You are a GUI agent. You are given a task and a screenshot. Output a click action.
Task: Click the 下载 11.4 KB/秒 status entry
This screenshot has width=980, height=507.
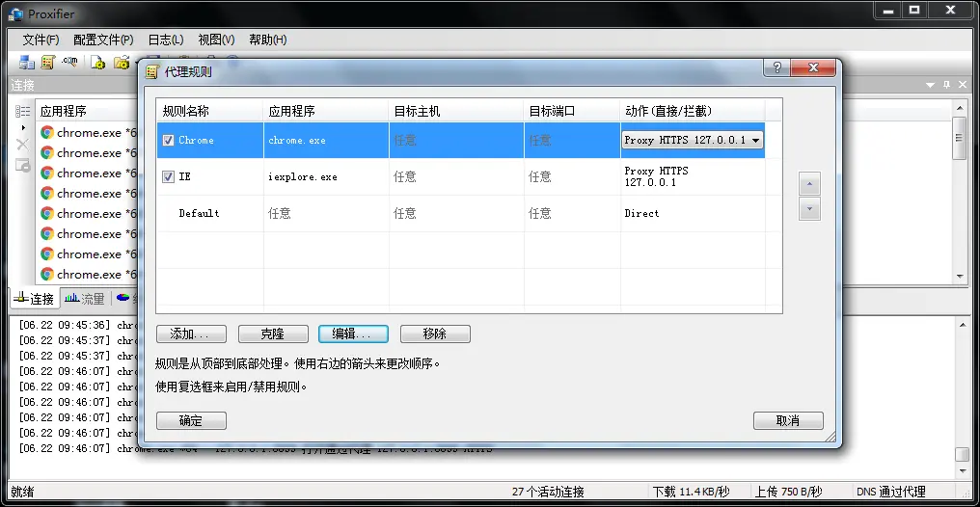pos(692,492)
